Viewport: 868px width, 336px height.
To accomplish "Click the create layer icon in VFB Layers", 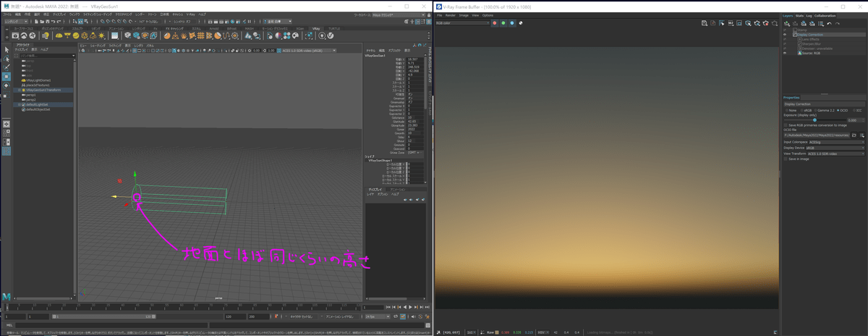I will 786,24.
